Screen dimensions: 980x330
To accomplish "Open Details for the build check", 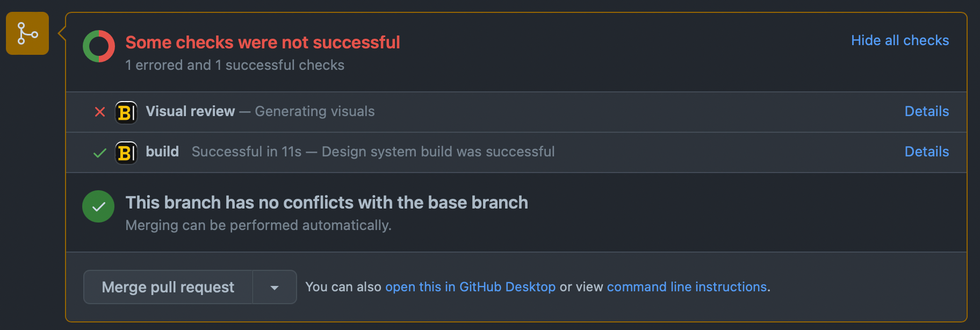I will coord(926,152).
